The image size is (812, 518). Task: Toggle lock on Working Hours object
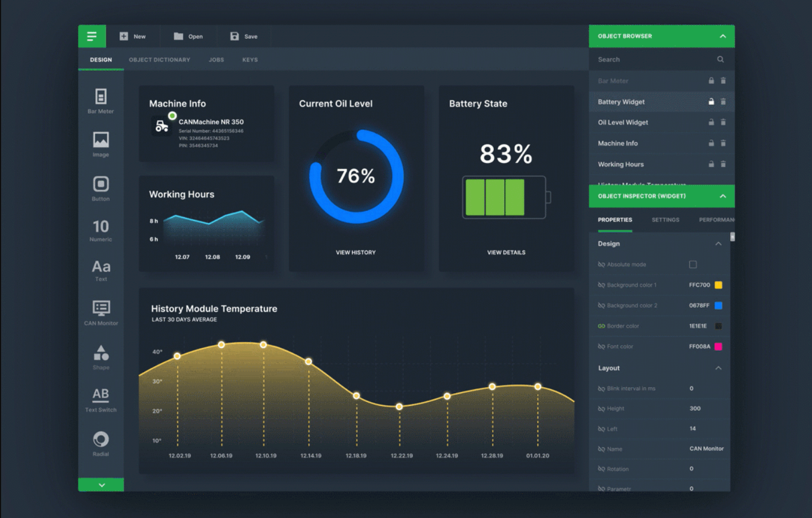[x=711, y=164]
